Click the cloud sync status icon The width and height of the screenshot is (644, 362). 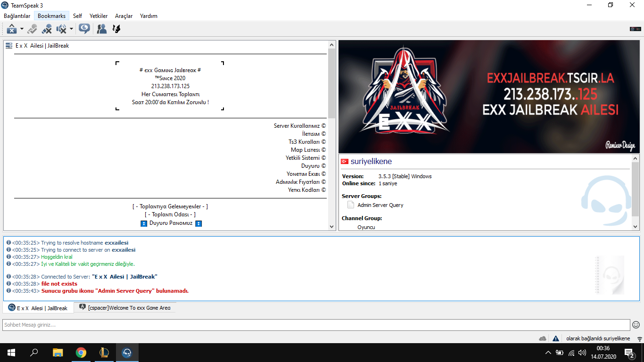pos(543,338)
